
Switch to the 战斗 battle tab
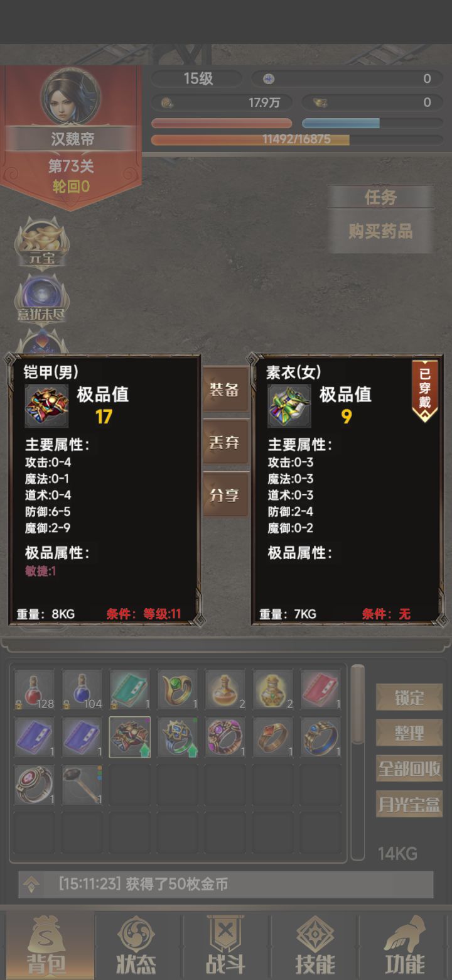click(x=225, y=946)
